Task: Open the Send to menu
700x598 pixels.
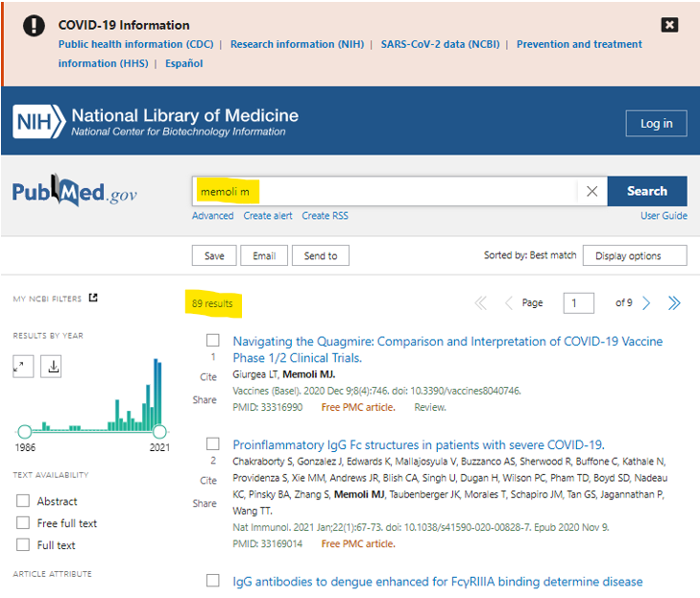Action: (321, 255)
